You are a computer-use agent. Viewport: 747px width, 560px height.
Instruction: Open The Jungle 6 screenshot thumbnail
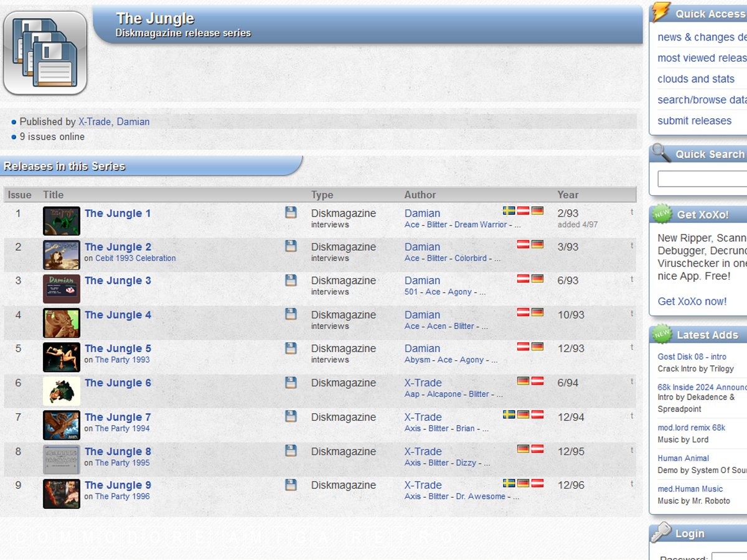61,391
